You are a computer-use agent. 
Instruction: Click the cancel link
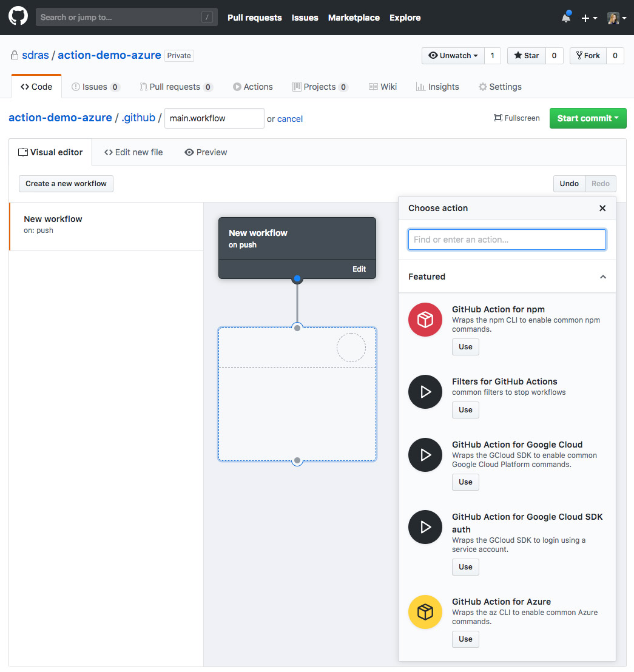290,119
